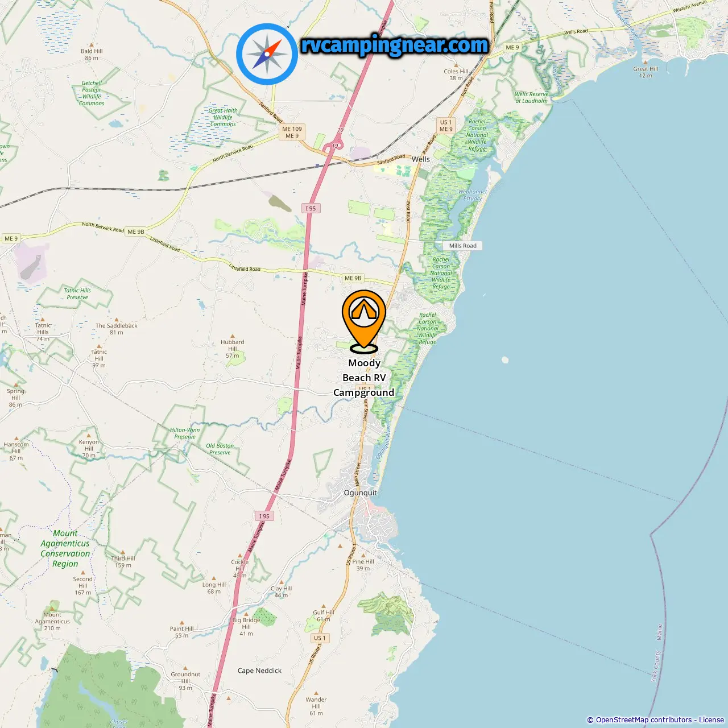Click the License link at bottom
Viewport: 728px width, 728px height.
[712, 720]
